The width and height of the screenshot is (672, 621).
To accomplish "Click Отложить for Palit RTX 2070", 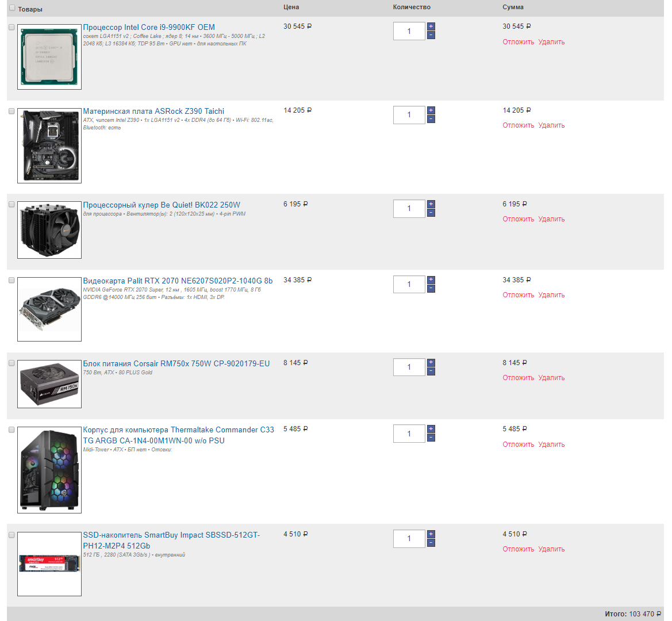I will tap(518, 295).
